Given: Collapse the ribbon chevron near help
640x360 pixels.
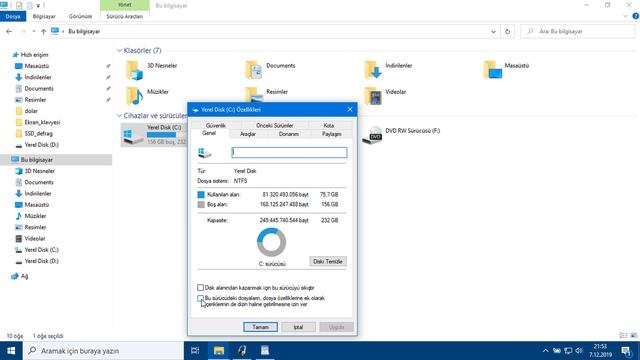Looking at the screenshot, I should coord(626,16).
